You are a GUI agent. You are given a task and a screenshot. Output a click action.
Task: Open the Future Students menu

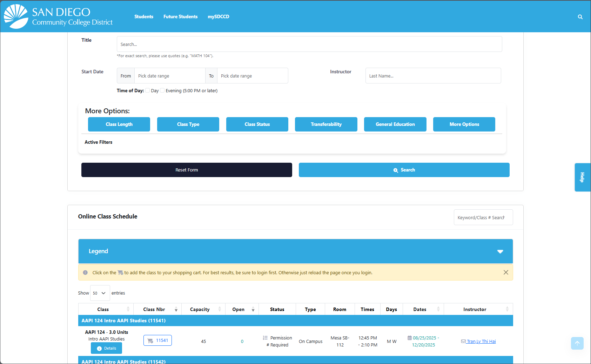[x=180, y=16]
